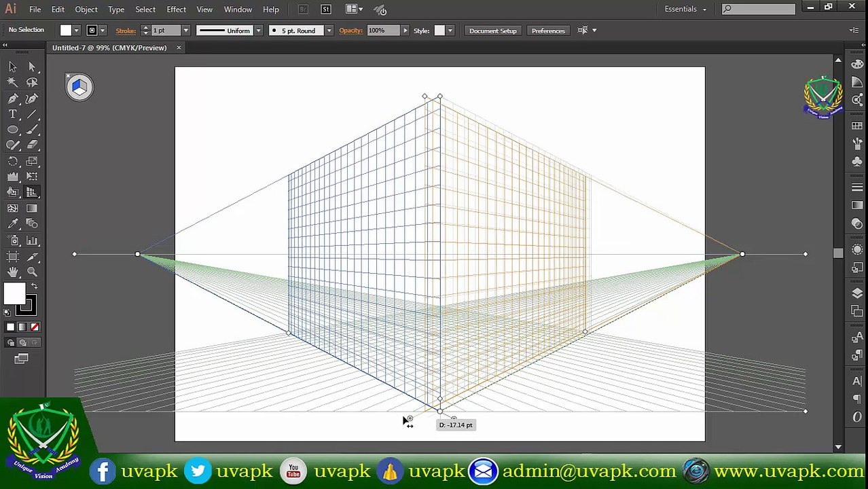Switch active plane in plane widget
This screenshot has width=868, height=489.
tap(79, 87)
